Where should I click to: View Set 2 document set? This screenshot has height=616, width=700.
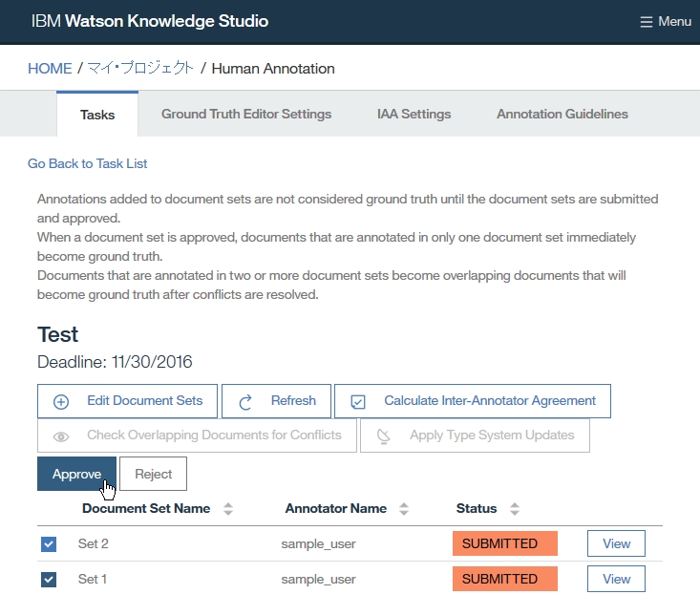616,543
